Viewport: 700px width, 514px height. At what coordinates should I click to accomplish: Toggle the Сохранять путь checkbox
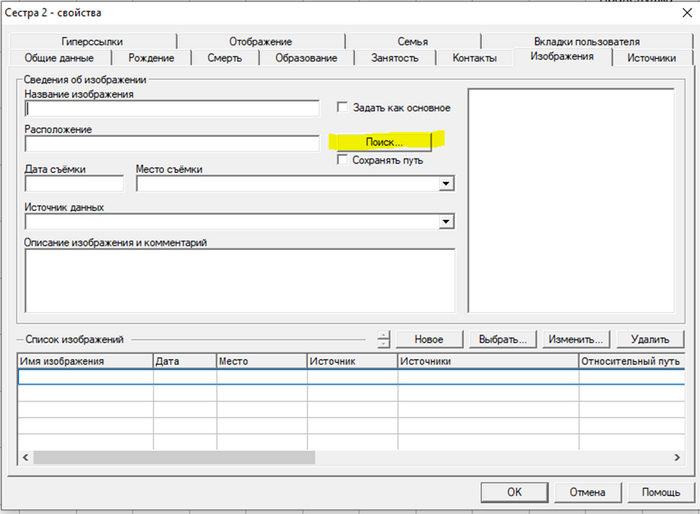pos(342,159)
